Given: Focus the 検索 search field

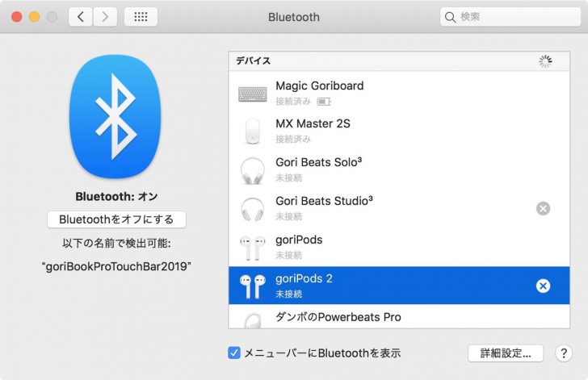Looking at the screenshot, I should (510, 17).
